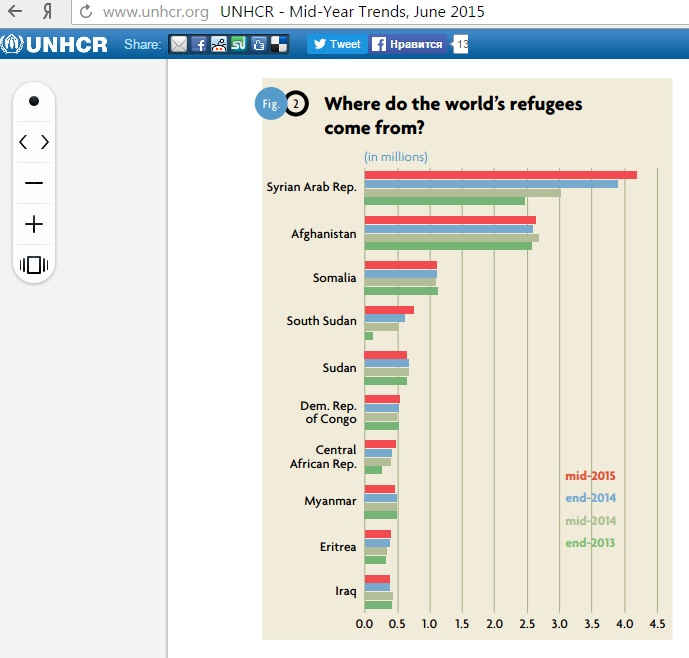689x658 pixels.
Task: Share the page on Reddit
Action: coord(218,44)
